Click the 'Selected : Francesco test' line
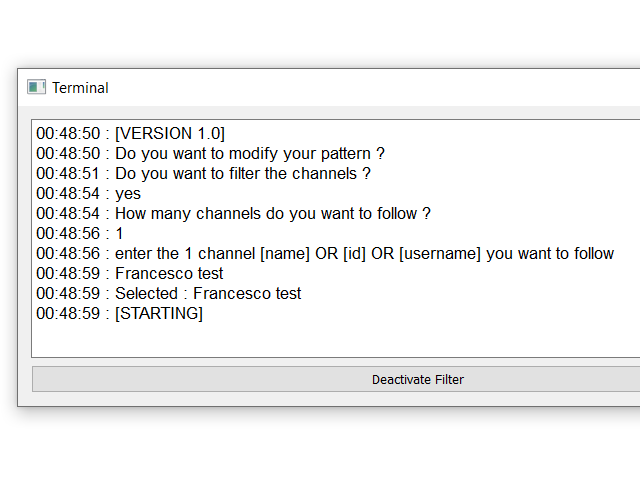640x480 pixels. pyautogui.click(x=169, y=293)
